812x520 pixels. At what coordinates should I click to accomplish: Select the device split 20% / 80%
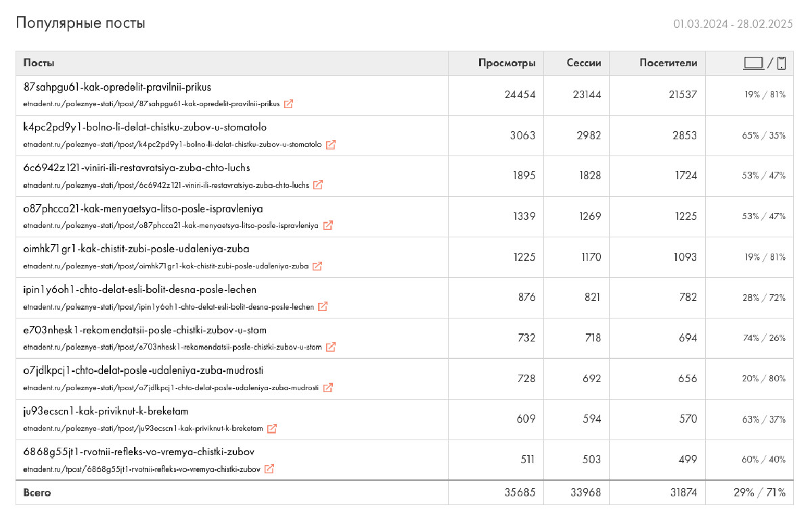(x=764, y=379)
